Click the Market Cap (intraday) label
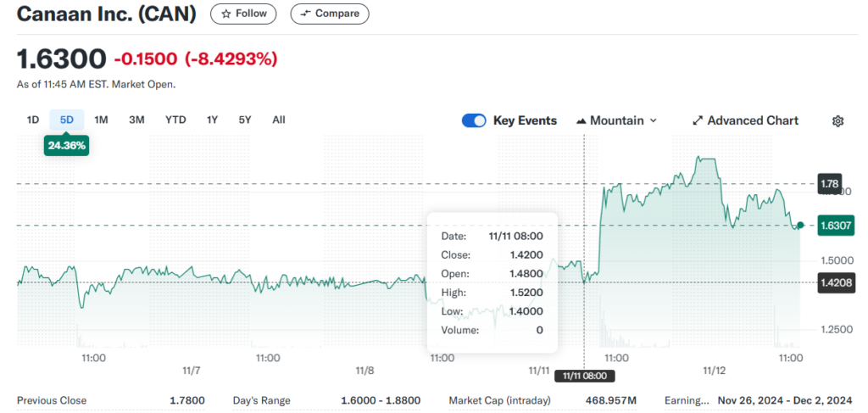 point(500,400)
